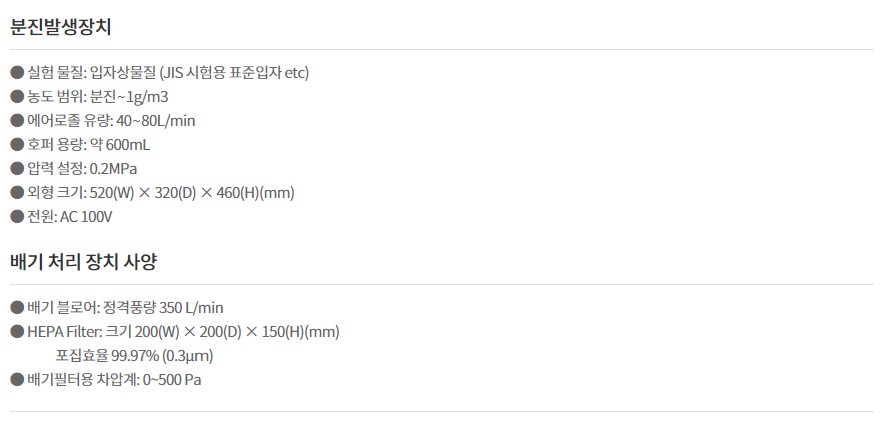Click the bullet before HEPA Filter
This screenshot has width=882, height=424.
[16, 331]
